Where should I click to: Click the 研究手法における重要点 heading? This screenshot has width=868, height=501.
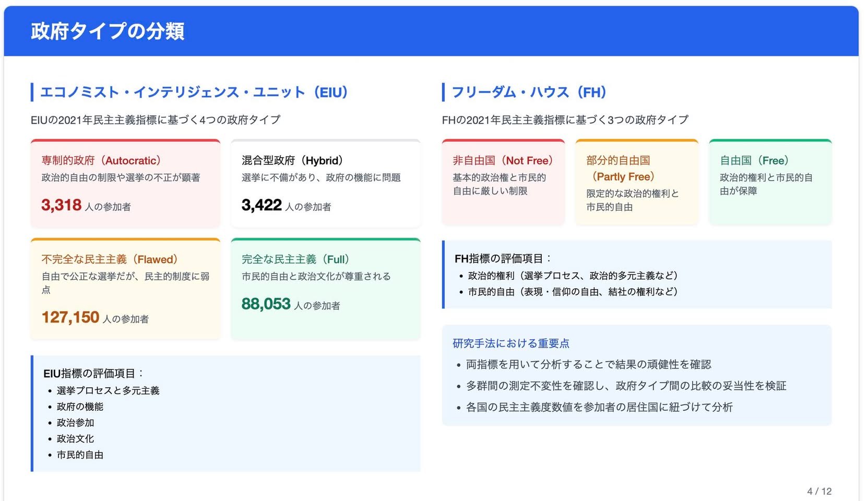pyautogui.click(x=511, y=343)
